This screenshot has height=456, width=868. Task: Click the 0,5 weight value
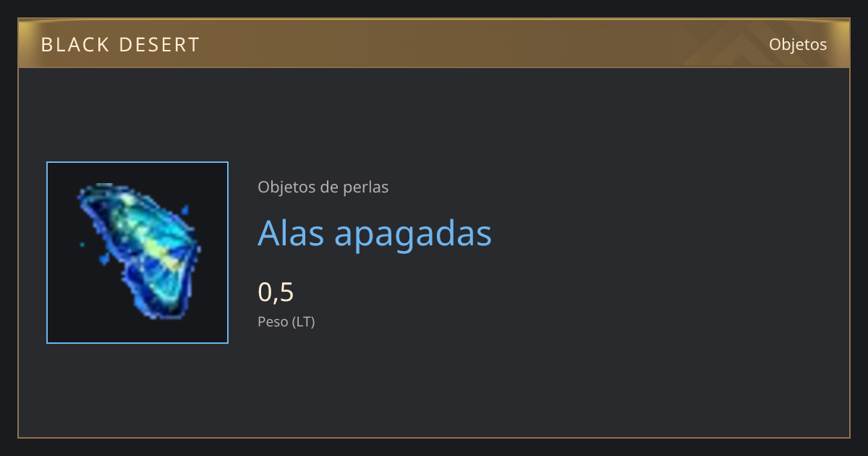[x=276, y=292]
